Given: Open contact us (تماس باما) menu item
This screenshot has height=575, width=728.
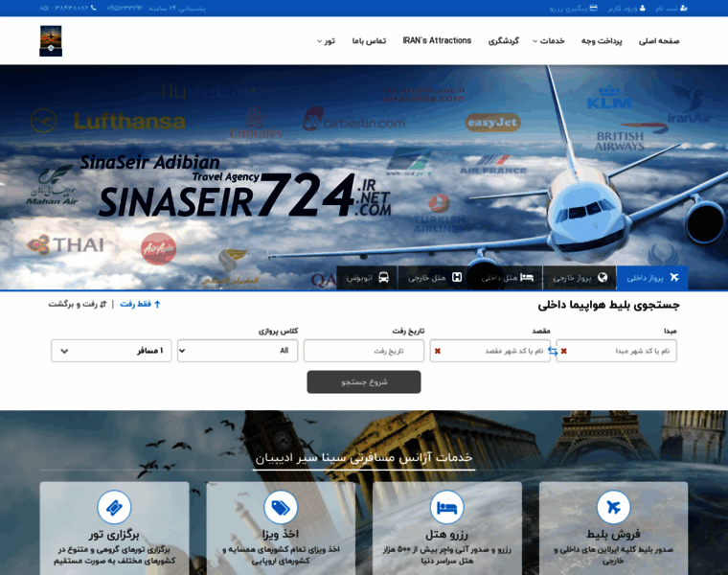Looking at the screenshot, I should point(369,41).
